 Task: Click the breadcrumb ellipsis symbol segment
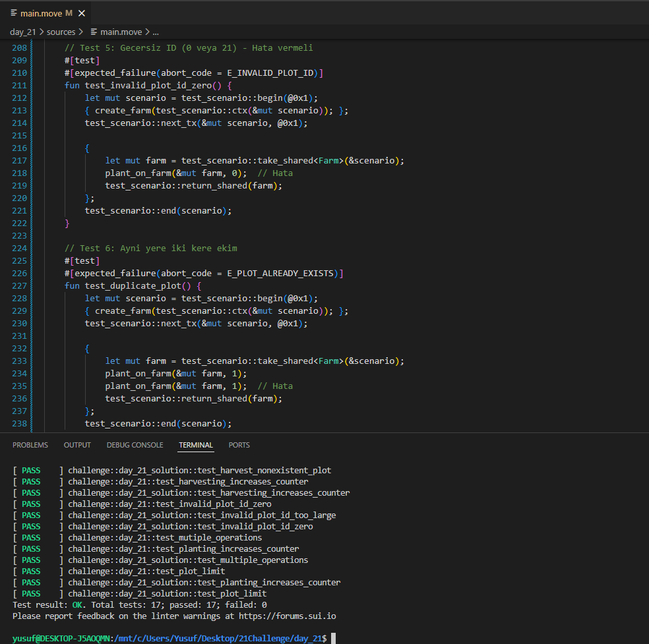coord(156,32)
